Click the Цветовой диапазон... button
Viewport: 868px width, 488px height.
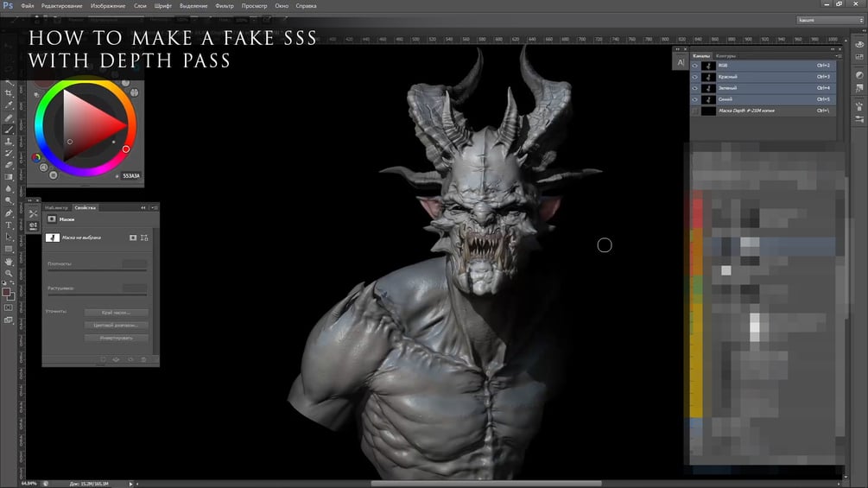pyautogui.click(x=117, y=326)
